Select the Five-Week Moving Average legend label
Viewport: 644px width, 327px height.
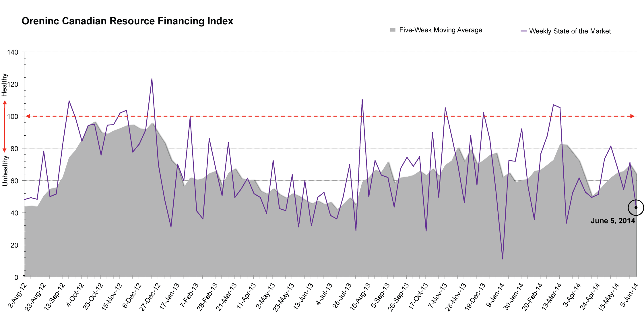tap(441, 30)
